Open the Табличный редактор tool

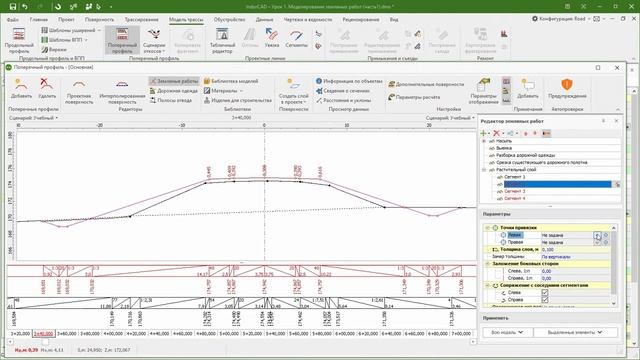(222, 41)
